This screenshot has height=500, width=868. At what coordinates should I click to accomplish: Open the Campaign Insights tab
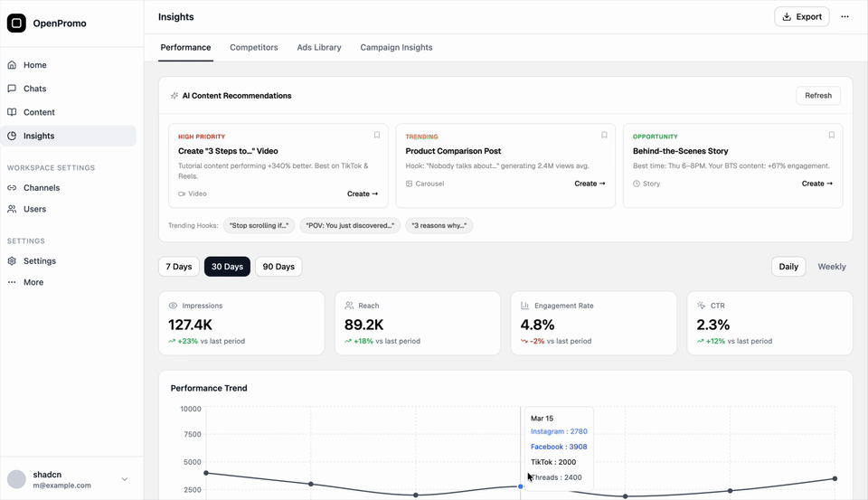396,47
